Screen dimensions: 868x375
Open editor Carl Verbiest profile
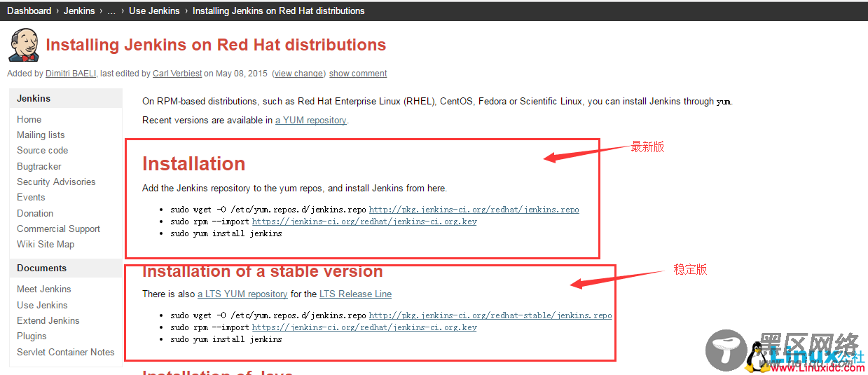(x=179, y=74)
